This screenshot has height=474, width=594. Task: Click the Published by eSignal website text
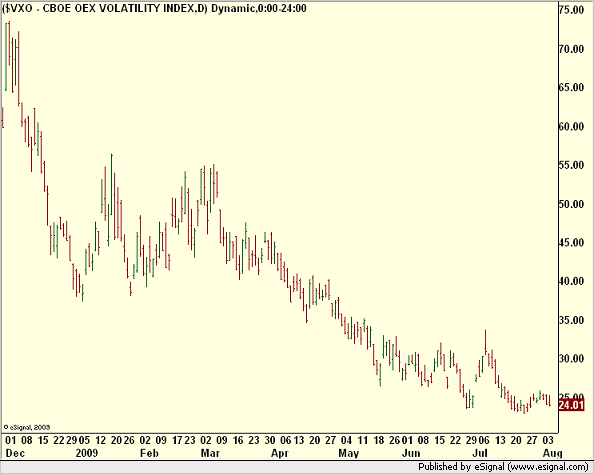(x=503, y=467)
